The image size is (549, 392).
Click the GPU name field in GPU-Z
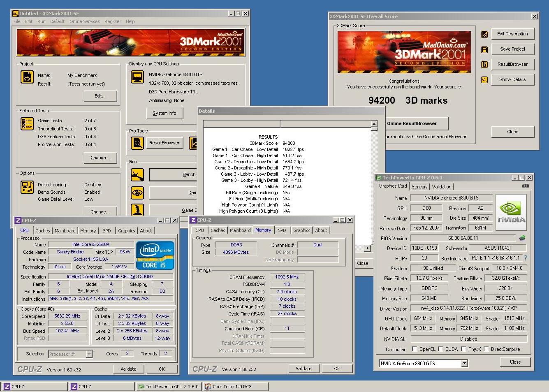pyautogui.click(x=451, y=198)
